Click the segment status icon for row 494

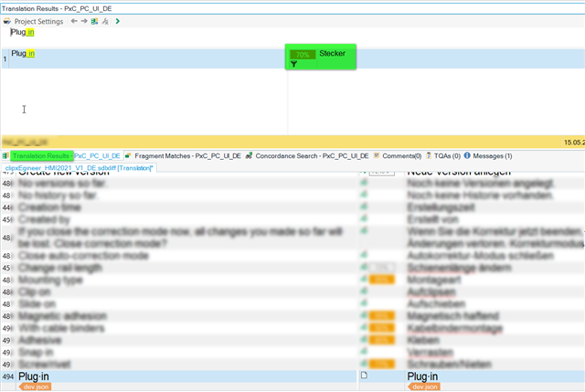[x=364, y=376]
